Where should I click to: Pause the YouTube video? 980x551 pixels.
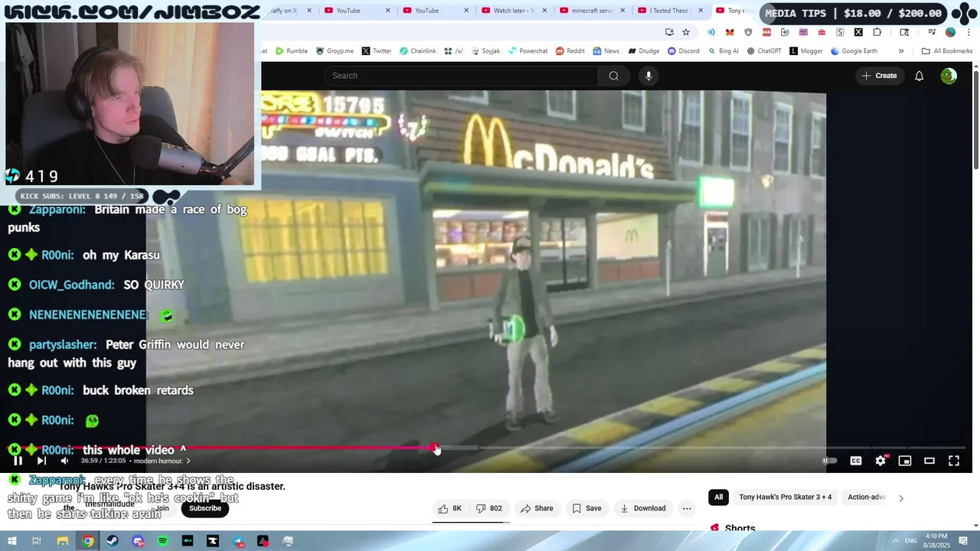click(18, 461)
